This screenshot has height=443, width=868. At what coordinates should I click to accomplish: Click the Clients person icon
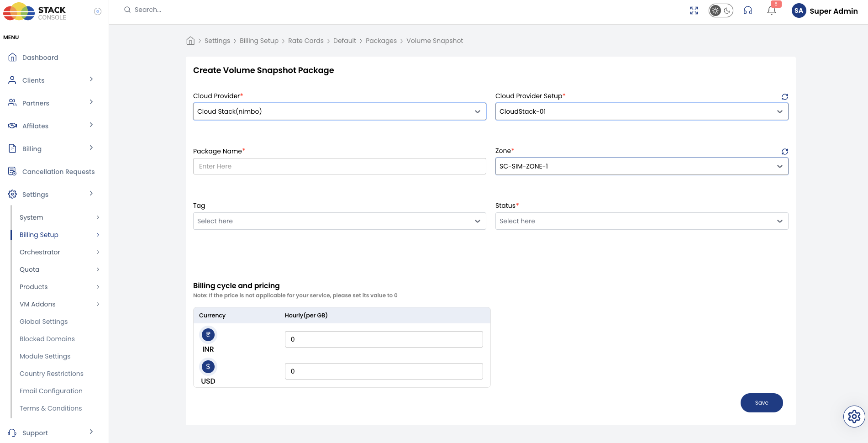(12, 80)
